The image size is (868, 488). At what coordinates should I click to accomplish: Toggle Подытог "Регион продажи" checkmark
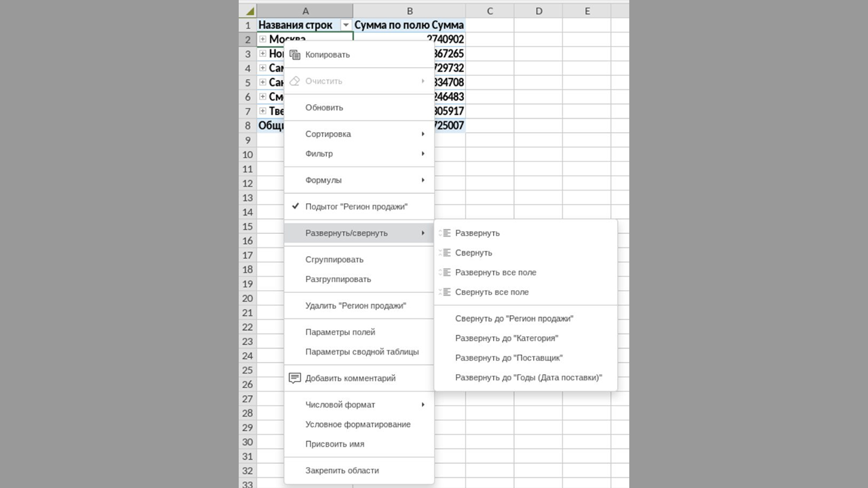point(295,207)
